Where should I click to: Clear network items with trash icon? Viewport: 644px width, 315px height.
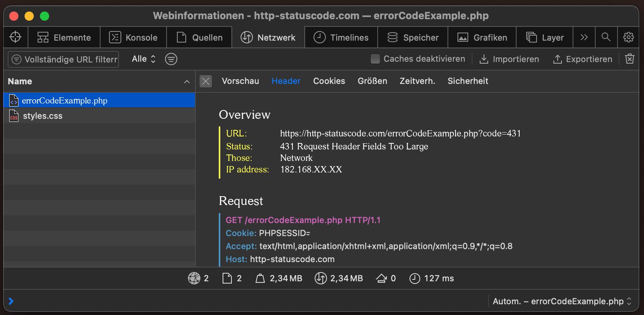point(629,59)
